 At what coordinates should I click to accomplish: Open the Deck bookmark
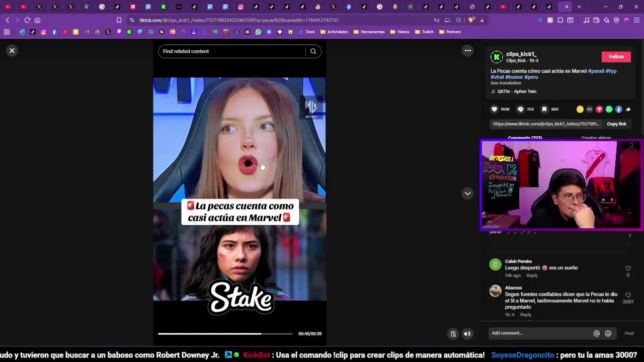tap(306, 32)
